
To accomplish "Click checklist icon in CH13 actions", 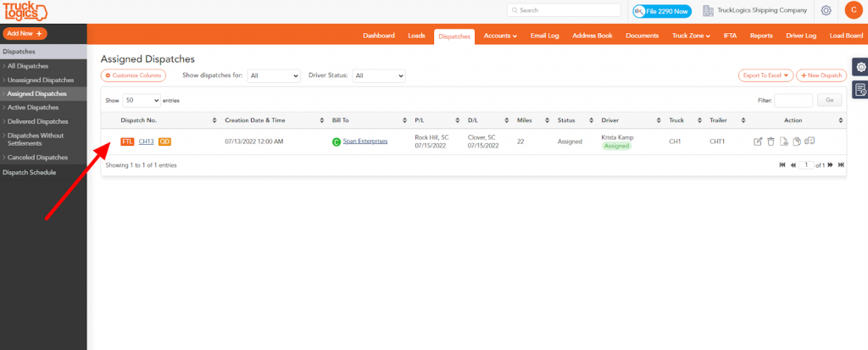I will [810, 142].
